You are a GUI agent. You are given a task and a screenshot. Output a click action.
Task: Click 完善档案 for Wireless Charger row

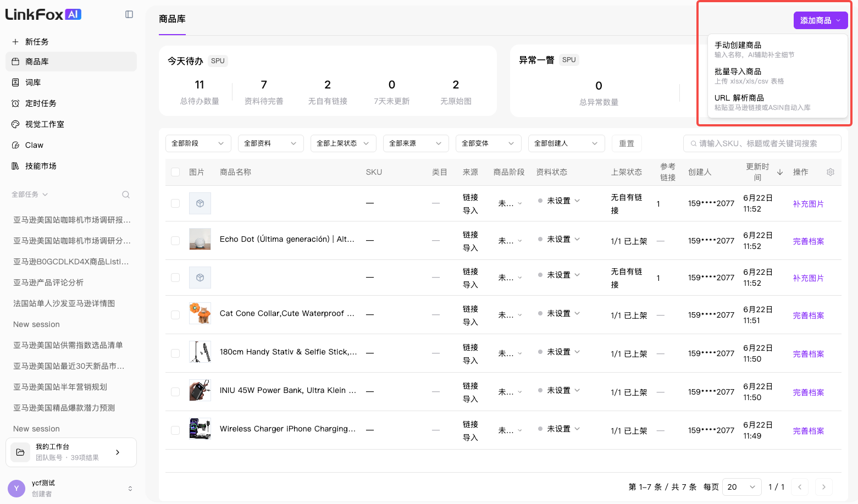(809, 431)
